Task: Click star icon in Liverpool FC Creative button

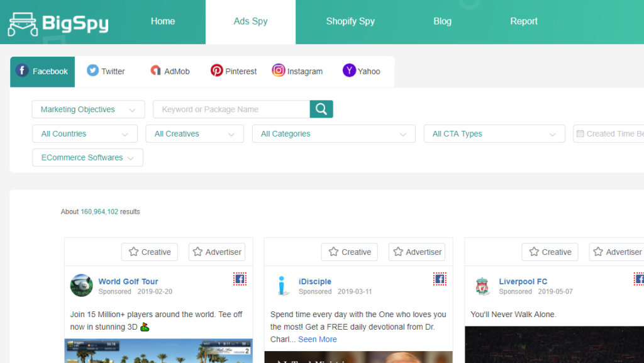Action: 534,252
